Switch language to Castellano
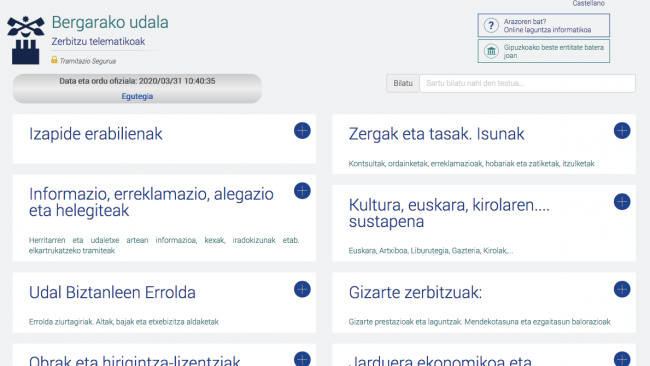The image size is (650, 366). click(588, 3)
